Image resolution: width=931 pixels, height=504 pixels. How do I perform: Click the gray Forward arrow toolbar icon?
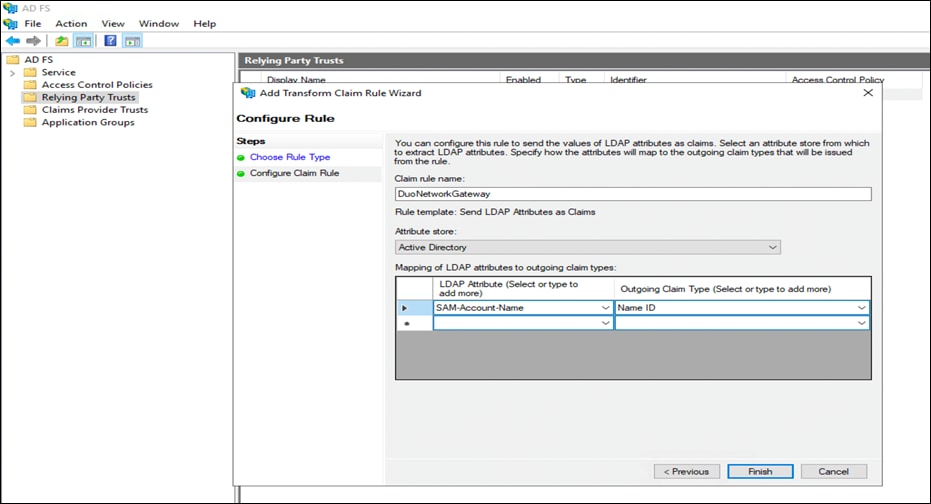(33, 41)
